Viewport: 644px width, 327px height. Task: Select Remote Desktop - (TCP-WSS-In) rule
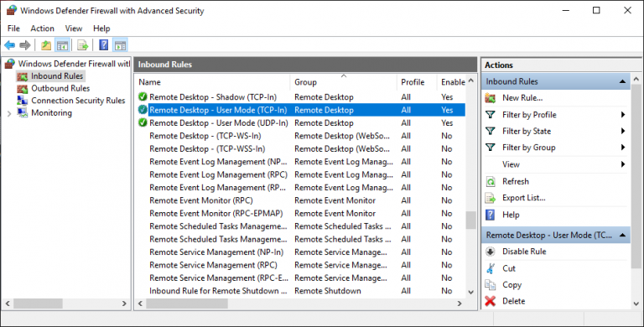pos(301,148)
